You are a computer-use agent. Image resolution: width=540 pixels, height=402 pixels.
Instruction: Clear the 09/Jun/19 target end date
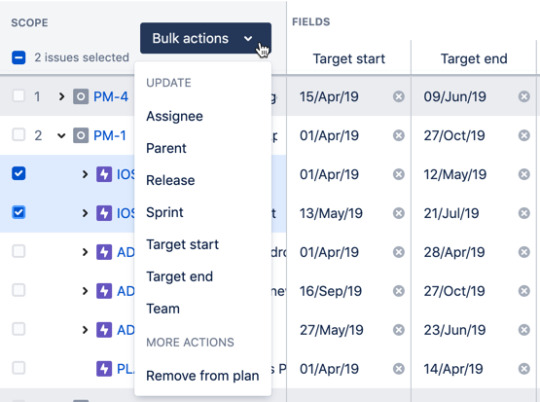tap(524, 97)
